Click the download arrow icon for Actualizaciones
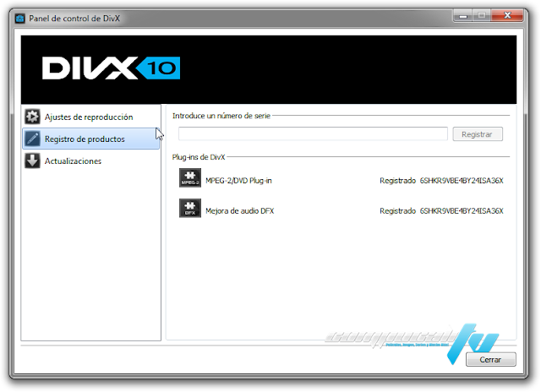 pos(32,161)
